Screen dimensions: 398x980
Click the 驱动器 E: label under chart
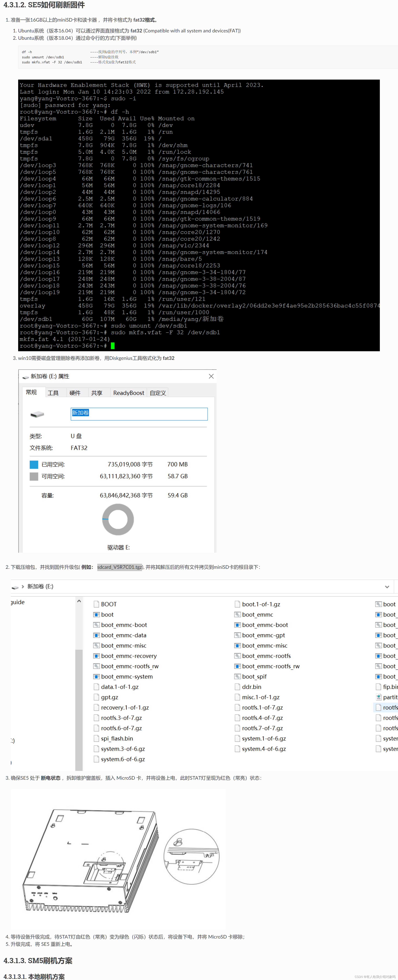tap(118, 547)
